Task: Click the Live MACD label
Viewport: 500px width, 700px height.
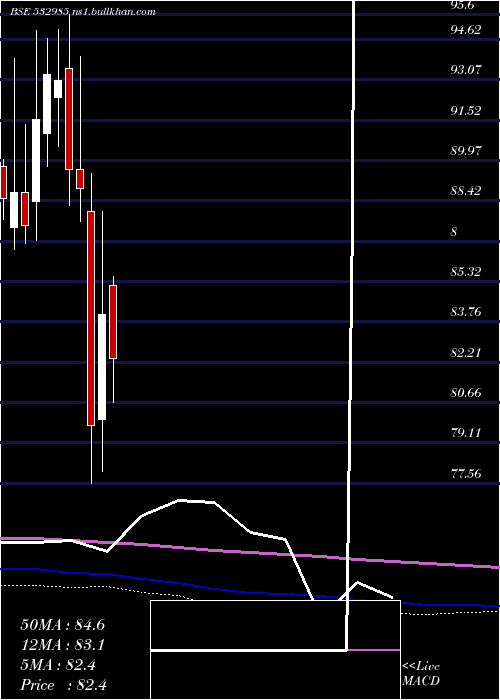Action: (421, 674)
